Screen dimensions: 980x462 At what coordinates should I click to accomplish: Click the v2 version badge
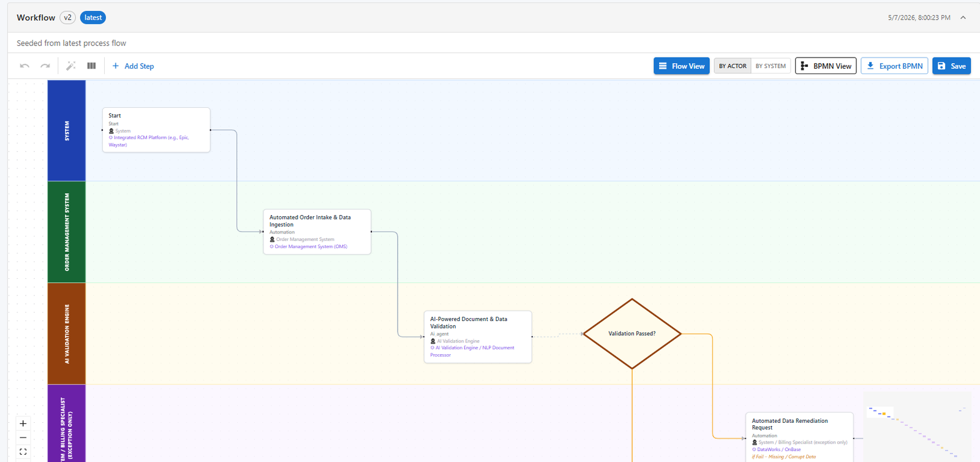pyautogui.click(x=67, y=18)
